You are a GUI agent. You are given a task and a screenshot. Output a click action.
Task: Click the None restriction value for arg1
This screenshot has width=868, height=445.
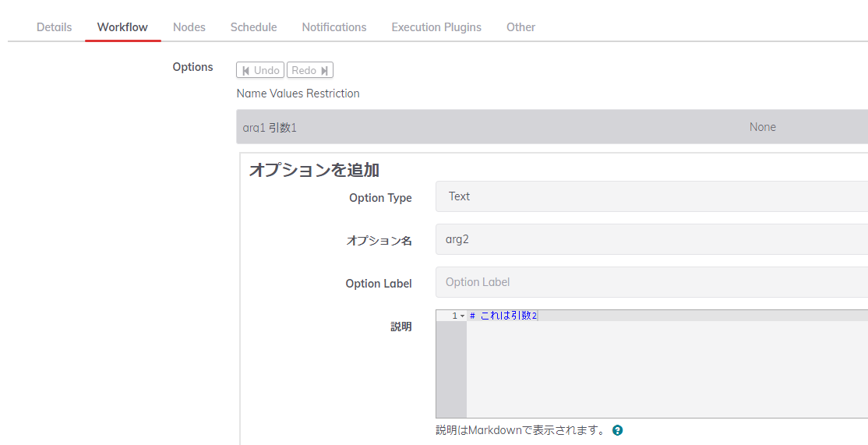[762, 127]
